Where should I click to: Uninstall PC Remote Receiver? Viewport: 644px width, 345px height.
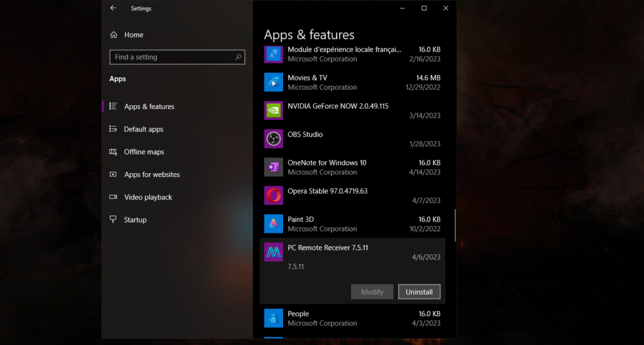[x=419, y=291]
